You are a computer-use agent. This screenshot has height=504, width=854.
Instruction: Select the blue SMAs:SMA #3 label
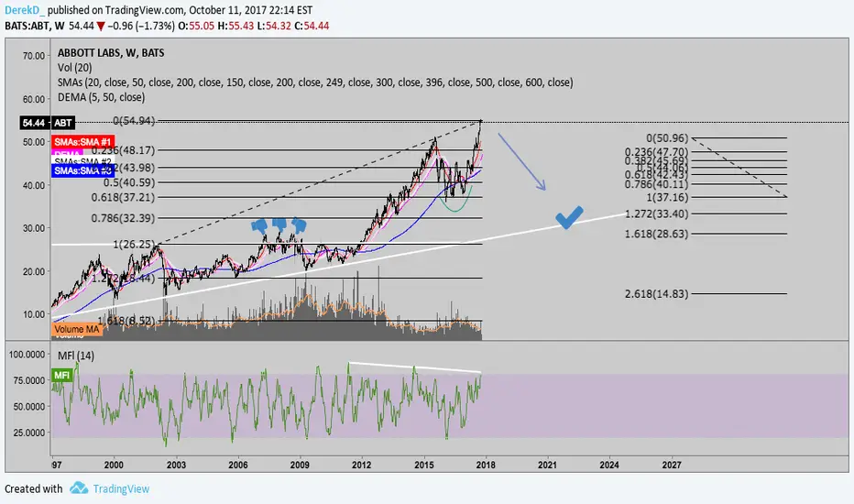[82, 170]
